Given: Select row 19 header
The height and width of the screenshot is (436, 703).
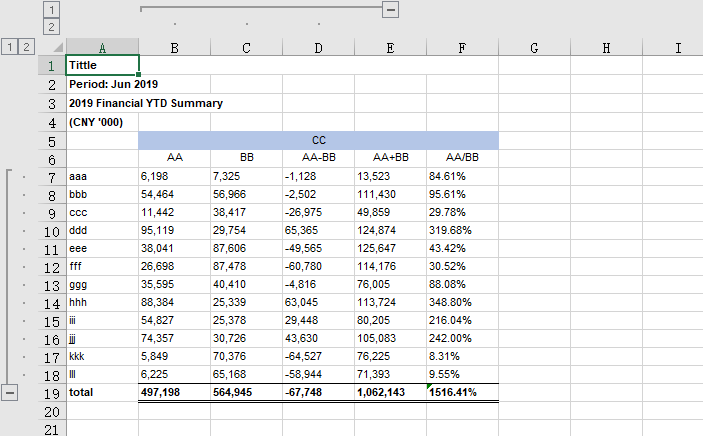Looking at the screenshot, I should [x=52, y=393].
